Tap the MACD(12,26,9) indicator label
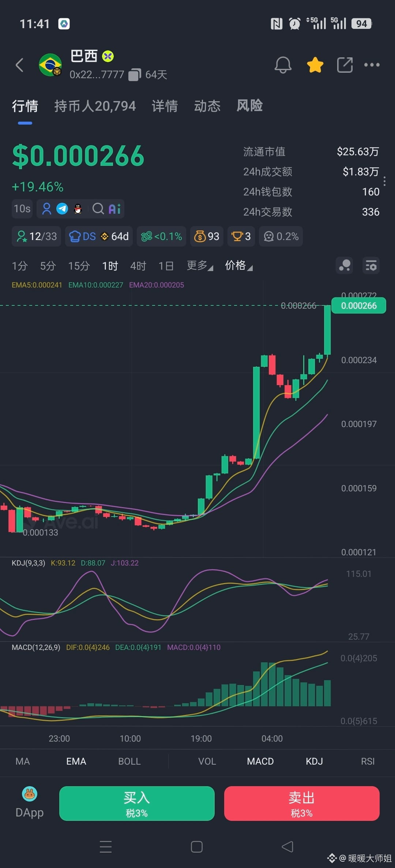 (x=36, y=647)
